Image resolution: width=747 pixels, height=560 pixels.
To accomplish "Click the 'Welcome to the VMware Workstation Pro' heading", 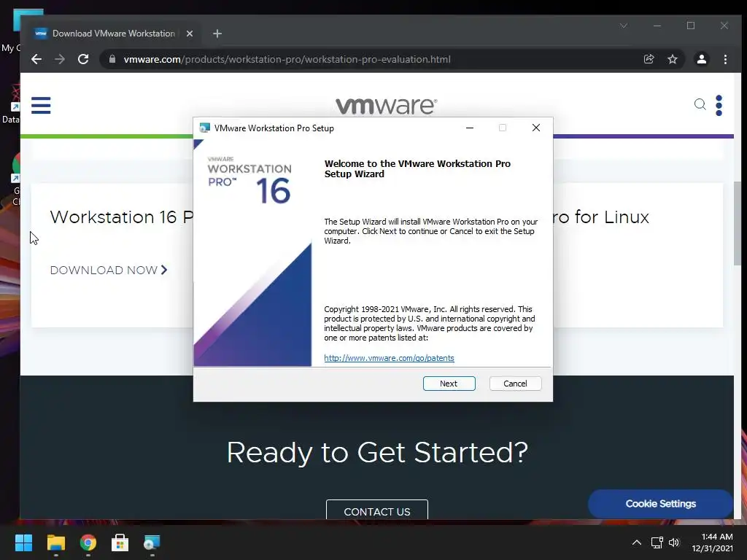I will point(417,168).
